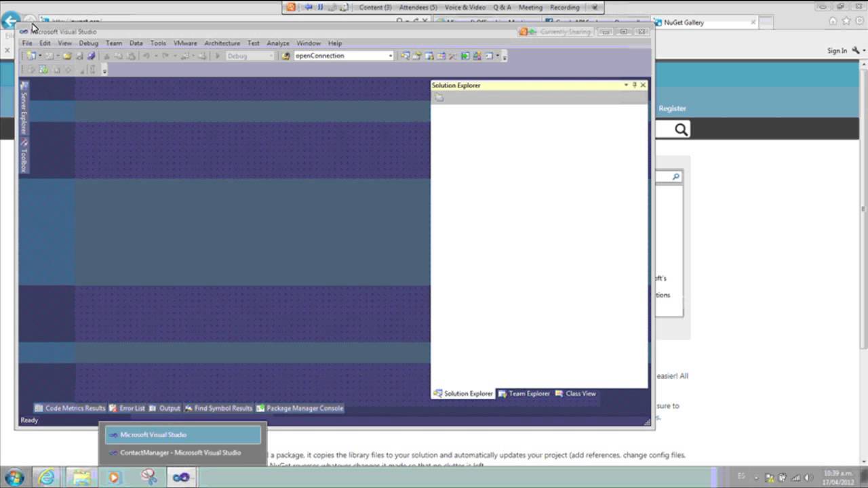
Task: Open the Meeting menu in sharing bar
Action: click(x=530, y=7)
